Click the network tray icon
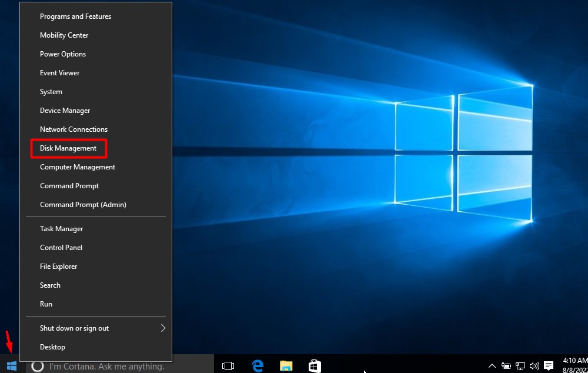This screenshot has height=373, width=588. pyautogui.click(x=520, y=366)
